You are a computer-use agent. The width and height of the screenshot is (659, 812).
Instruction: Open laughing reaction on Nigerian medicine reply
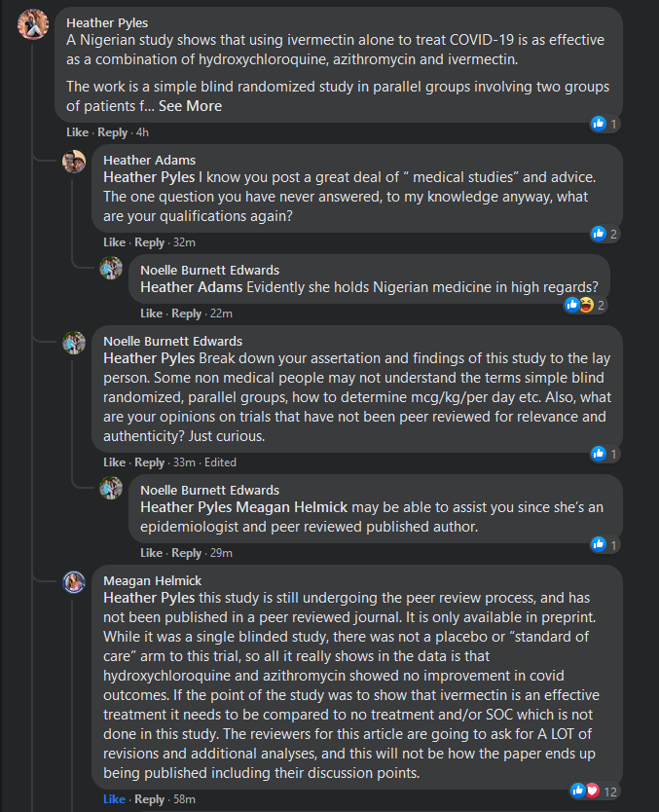pos(587,305)
